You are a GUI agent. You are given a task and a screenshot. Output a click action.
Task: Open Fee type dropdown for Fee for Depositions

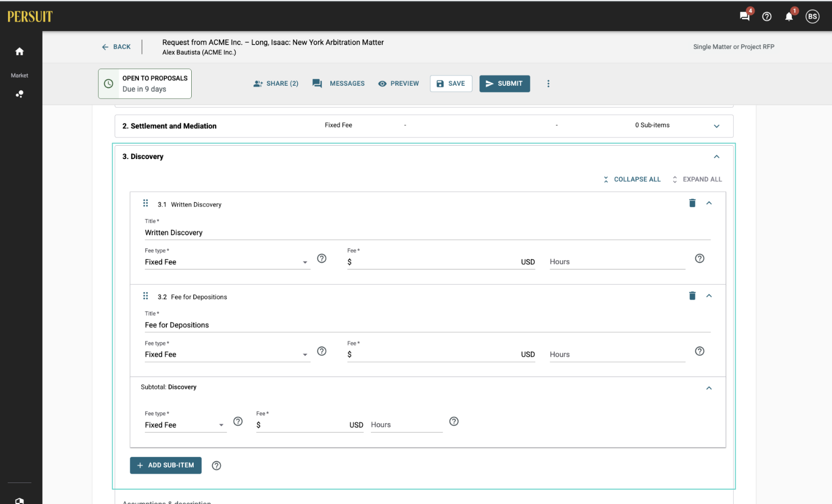(227, 355)
